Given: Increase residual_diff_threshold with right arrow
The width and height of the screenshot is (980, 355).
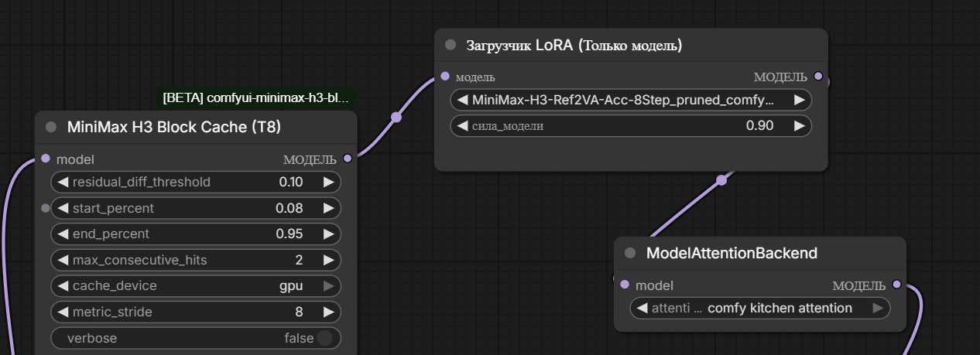Looking at the screenshot, I should tap(329, 183).
